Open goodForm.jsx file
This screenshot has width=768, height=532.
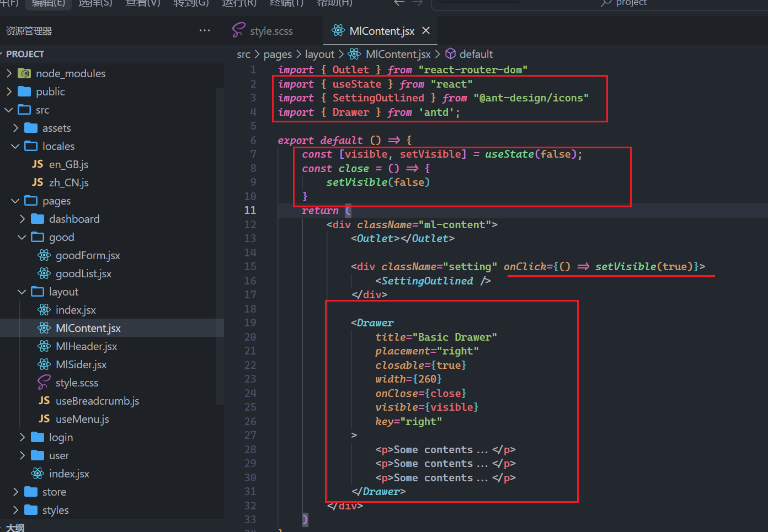pos(88,255)
